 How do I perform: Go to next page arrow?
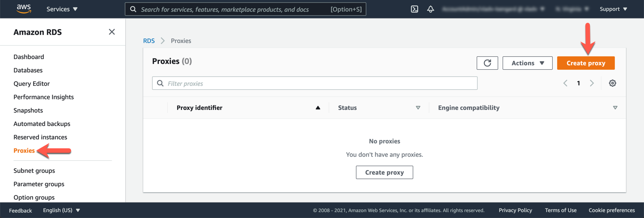click(x=592, y=84)
